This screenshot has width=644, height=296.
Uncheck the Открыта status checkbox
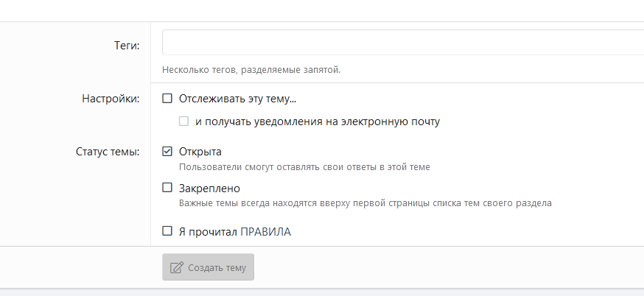(x=167, y=152)
